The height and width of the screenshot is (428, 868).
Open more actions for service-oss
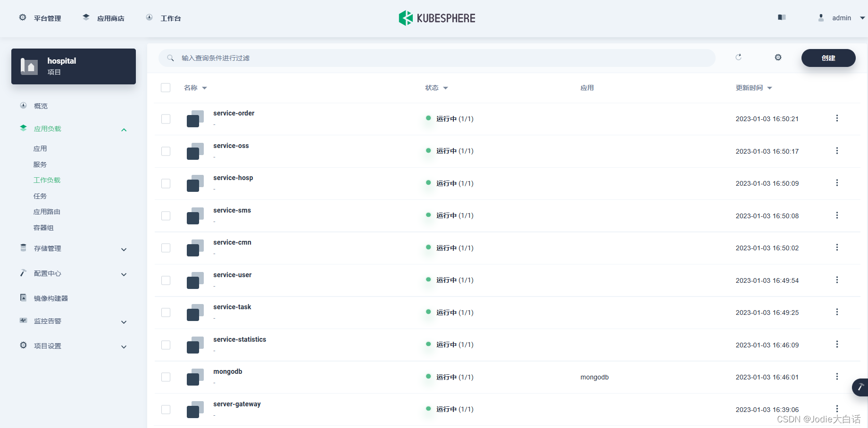pyautogui.click(x=837, y=151)
